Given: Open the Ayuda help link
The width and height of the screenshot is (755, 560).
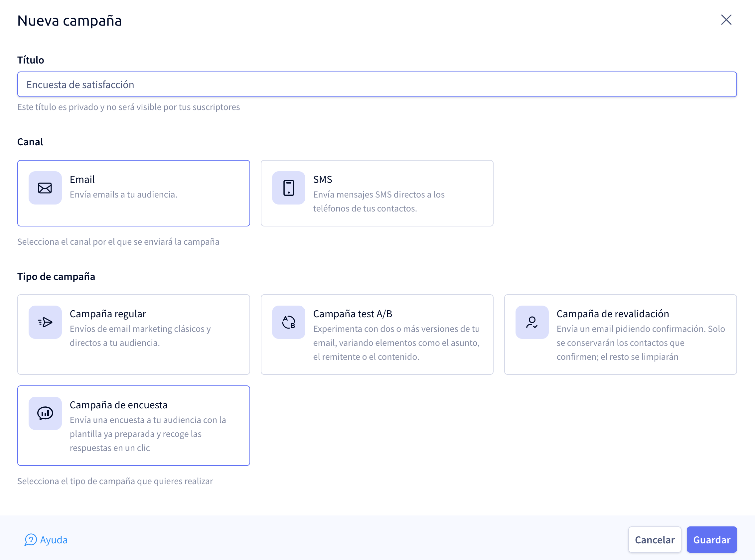Looking at the screenshot, I should click(x=46, y=540).
